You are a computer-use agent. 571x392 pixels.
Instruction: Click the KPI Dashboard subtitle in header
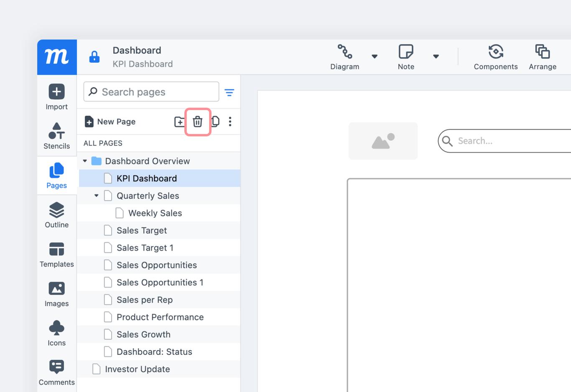click(x=143, y=64)
